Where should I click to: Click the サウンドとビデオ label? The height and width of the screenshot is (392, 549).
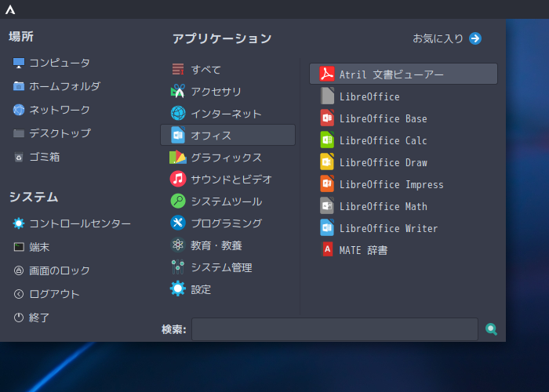231,180
